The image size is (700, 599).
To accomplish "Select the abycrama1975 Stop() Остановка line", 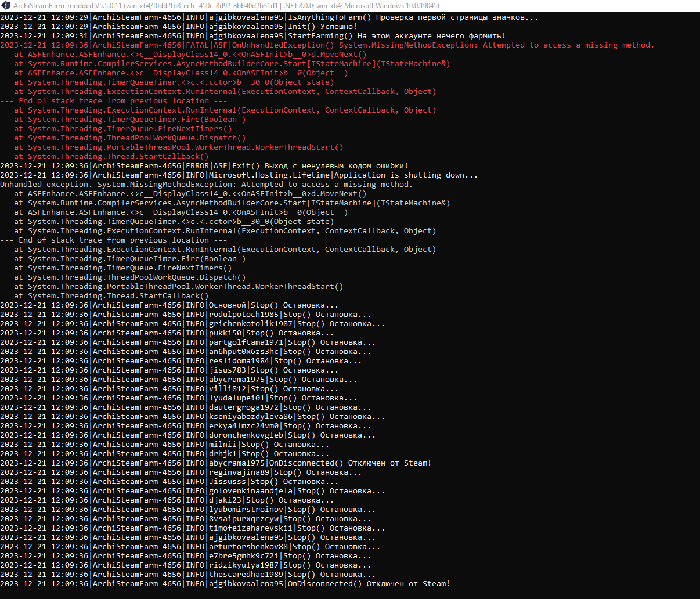I will 179,380.
